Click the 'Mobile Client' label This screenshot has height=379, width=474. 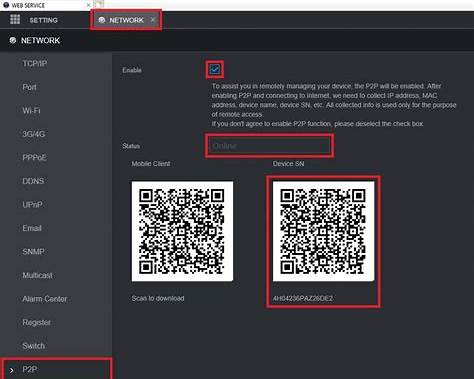coord(151,164)
